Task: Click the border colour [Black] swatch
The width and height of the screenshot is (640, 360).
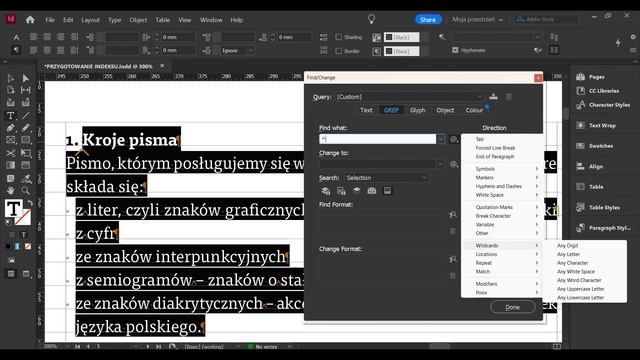Action: point(402,51)
